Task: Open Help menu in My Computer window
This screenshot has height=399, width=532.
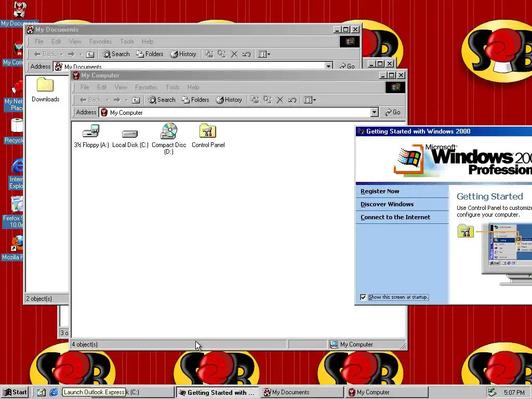Action: coord(193,87)
